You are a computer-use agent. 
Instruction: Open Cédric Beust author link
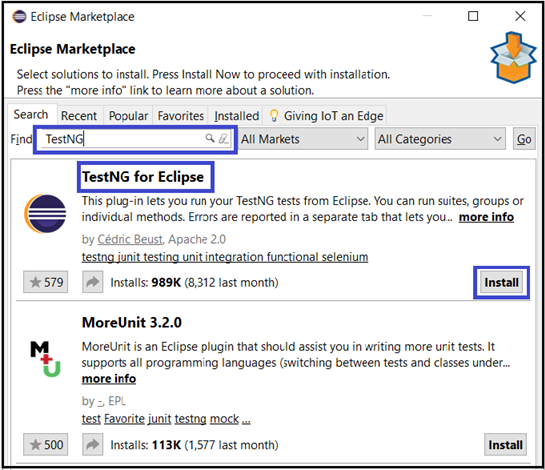pyautogui.click(x=130, y=239)
